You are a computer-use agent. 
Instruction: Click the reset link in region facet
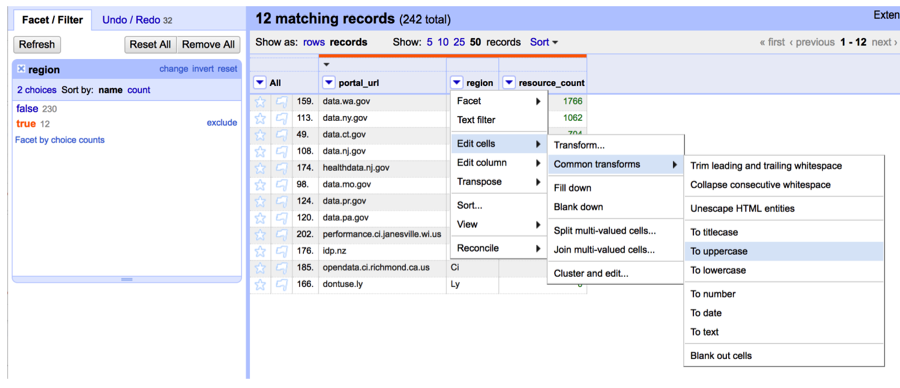pos(227,69)
